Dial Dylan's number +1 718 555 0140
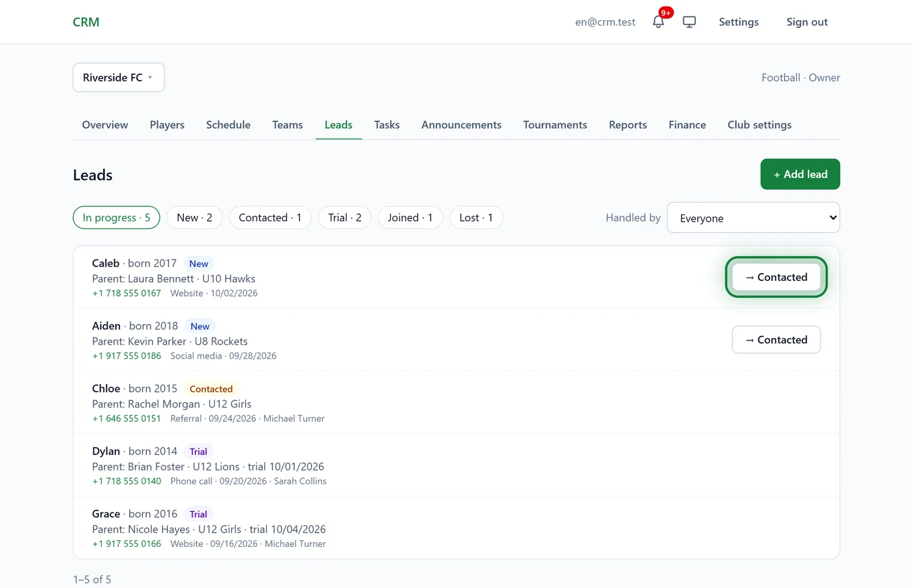The width and height of the screenshot is (913, 588). coord(127,481)
